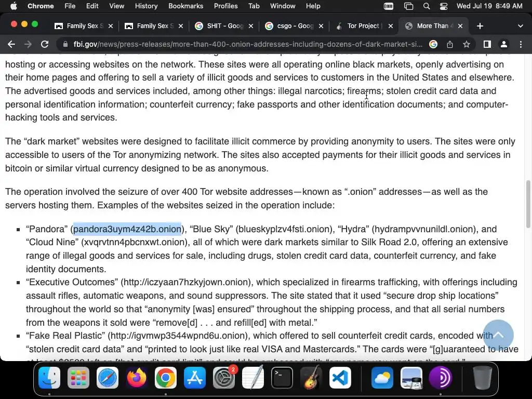Share this page via share icon
The image size is (532, 399).
coord(450,45)
